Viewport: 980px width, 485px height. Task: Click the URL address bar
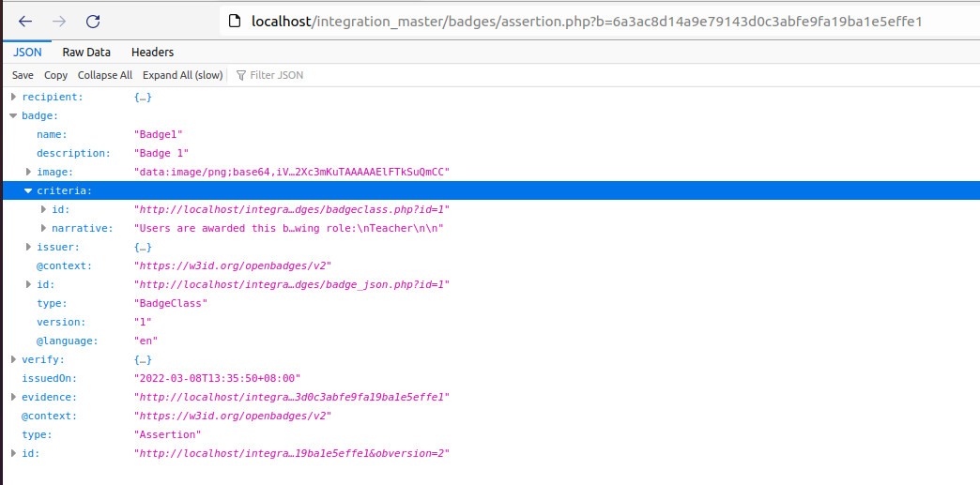tap(599, 22)
